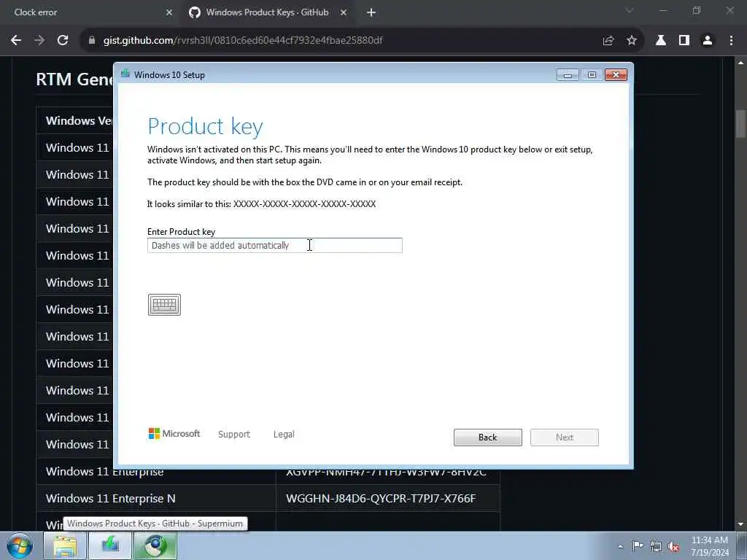The width and height of the screenshot is (747, 560).
Task: Click the page vertical scrollbar thumb
Action: pyautogui.click(x=740, y=122)
